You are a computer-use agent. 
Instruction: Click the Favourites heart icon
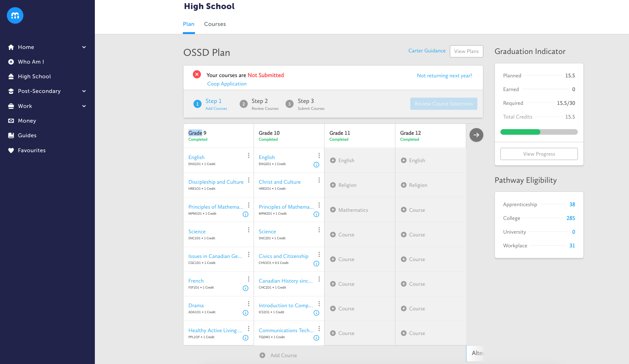click(x=11, y=150)
